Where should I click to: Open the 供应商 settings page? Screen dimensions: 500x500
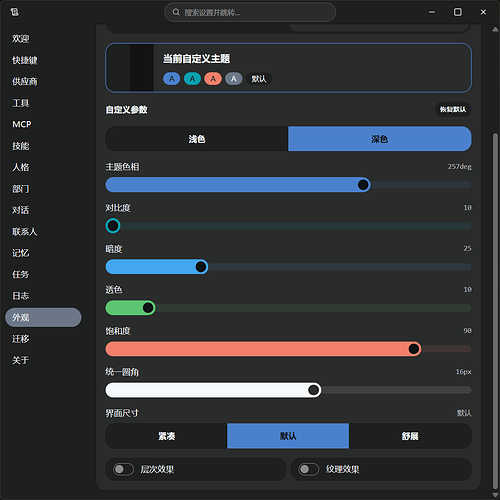tap(25, 82)
